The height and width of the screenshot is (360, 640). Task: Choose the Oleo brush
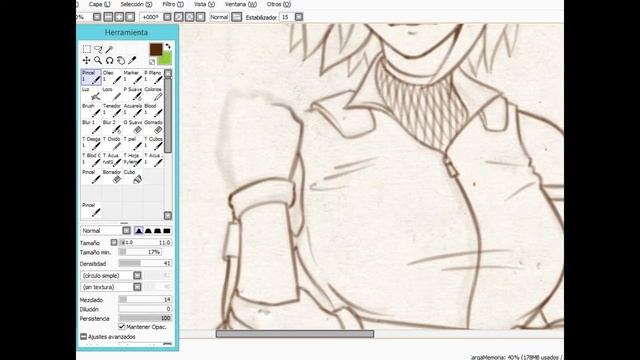pyautogui.click(x=112, y=77)
